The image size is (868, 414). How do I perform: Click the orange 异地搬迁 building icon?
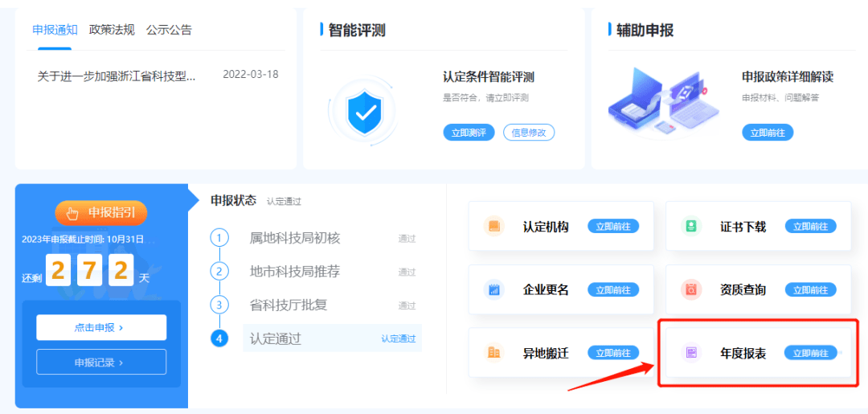(493, 353)
